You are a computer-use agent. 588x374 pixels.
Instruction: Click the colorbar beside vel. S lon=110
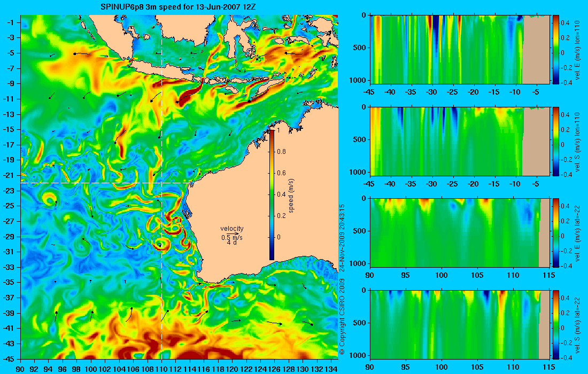pyautogui.click(x=556, y=141)
